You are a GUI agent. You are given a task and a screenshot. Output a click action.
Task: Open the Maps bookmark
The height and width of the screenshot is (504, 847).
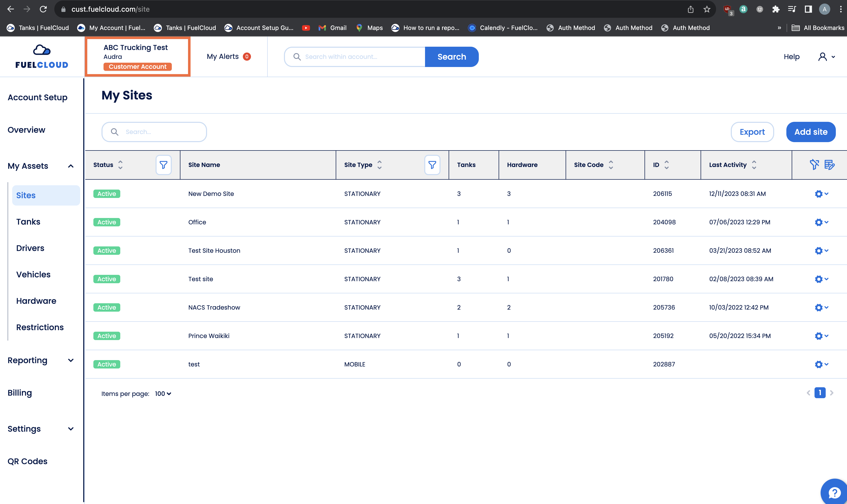click(369, 28)
